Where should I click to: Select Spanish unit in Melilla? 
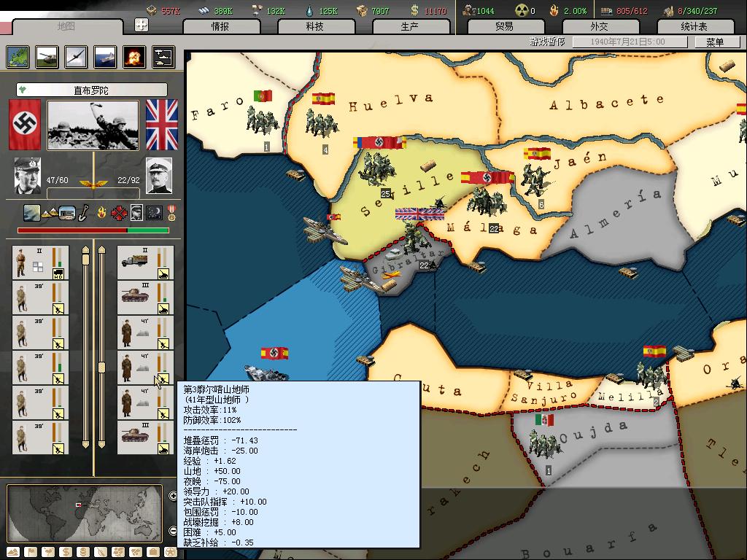tap(651, 376)
